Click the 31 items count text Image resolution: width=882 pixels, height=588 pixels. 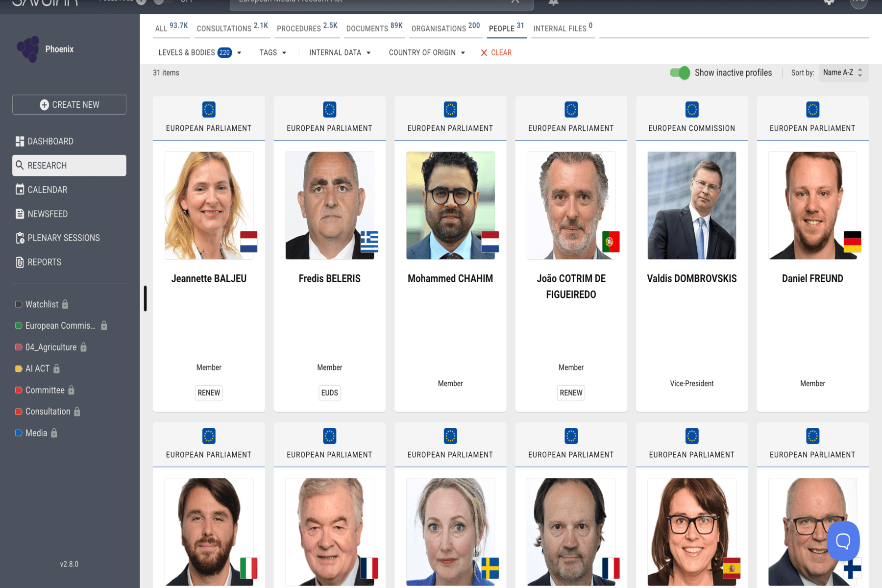166,73
